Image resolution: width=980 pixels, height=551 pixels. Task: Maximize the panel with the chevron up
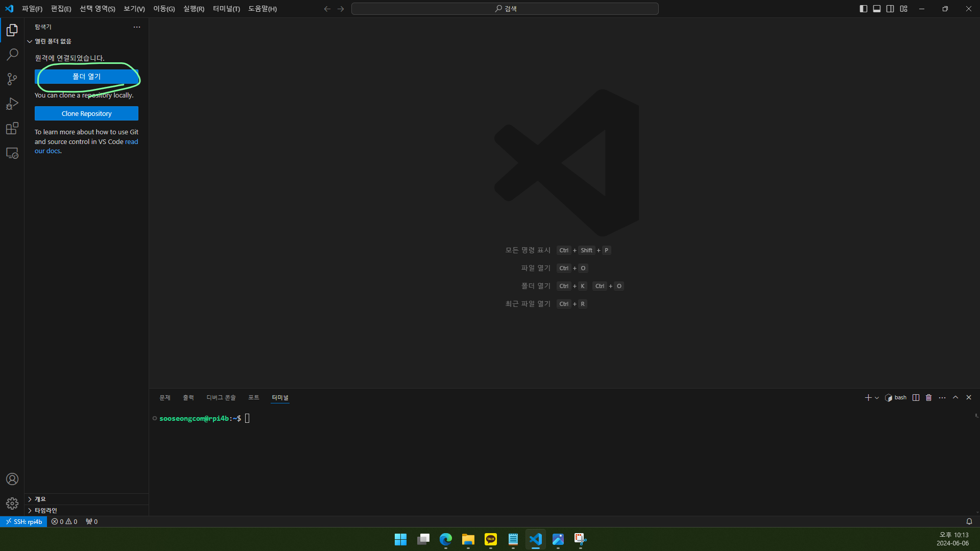(x=955, y=397)
